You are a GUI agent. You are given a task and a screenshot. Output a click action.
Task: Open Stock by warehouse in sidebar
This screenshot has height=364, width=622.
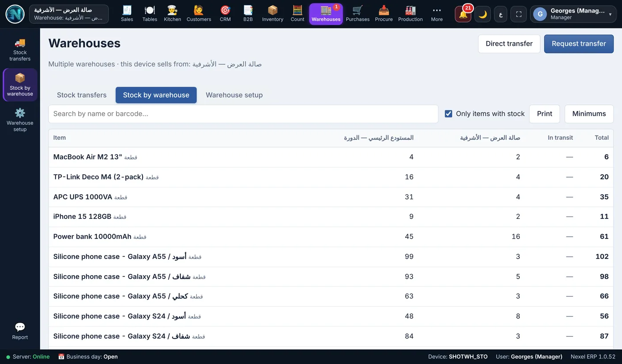[20, 85]
